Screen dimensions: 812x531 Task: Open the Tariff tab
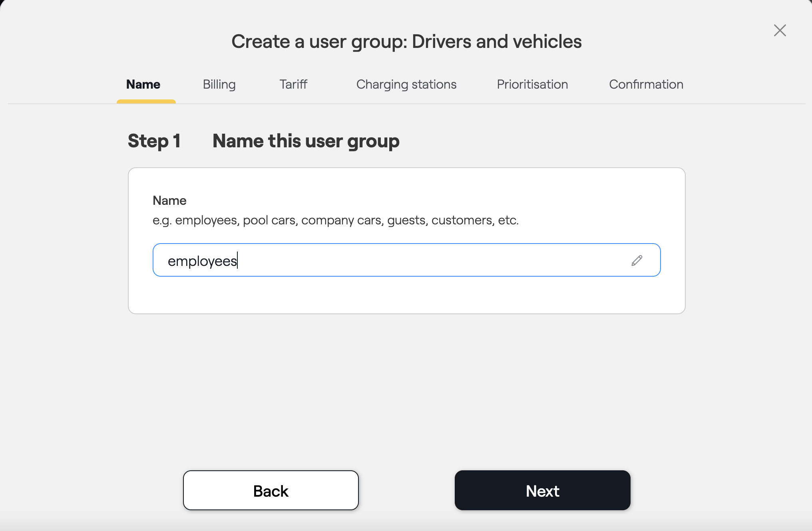pos(293,84)
